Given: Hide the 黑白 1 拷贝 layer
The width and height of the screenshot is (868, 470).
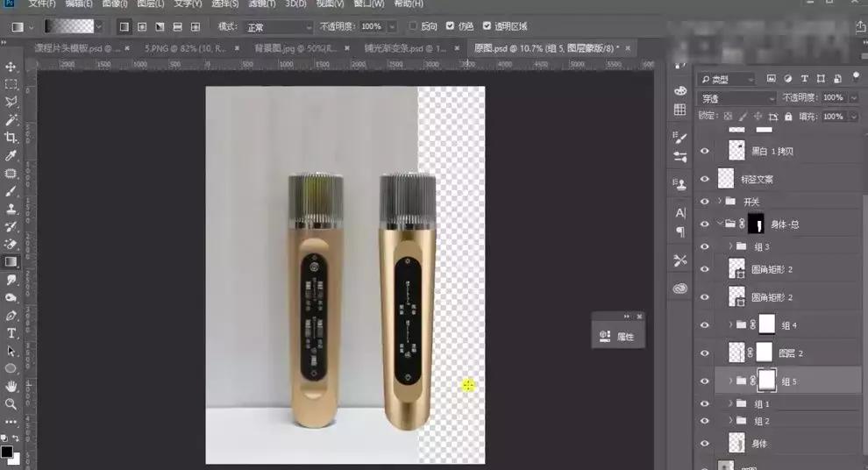Looking at the screenshot, I should pyautogui.click(x=705, y=151).
